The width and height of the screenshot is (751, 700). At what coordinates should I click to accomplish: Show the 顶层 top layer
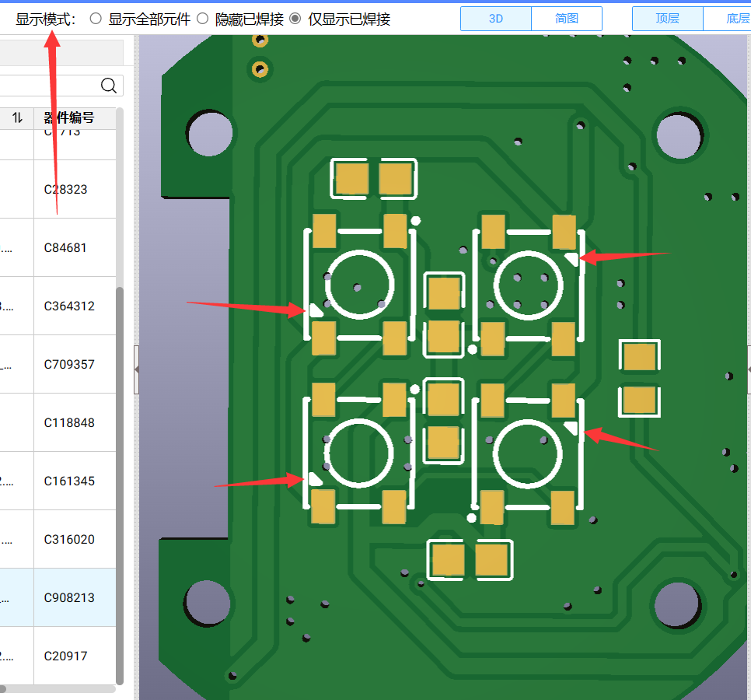click(x=668, y=19)
